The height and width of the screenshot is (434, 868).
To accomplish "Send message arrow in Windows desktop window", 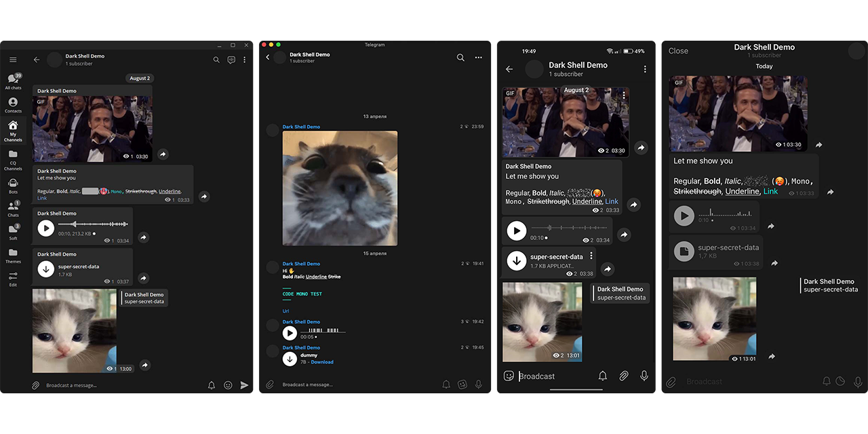I will coord(244,385).
